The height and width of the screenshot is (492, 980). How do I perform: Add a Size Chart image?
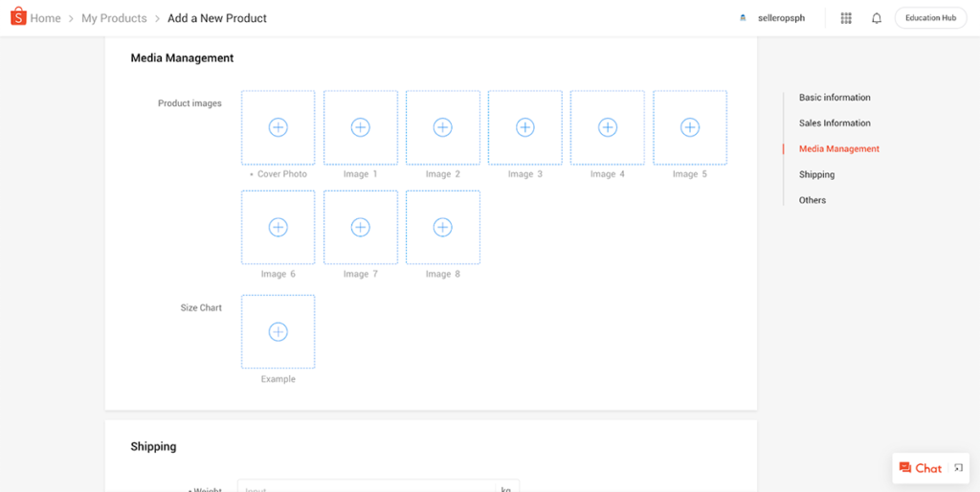[x=278, y=331]
